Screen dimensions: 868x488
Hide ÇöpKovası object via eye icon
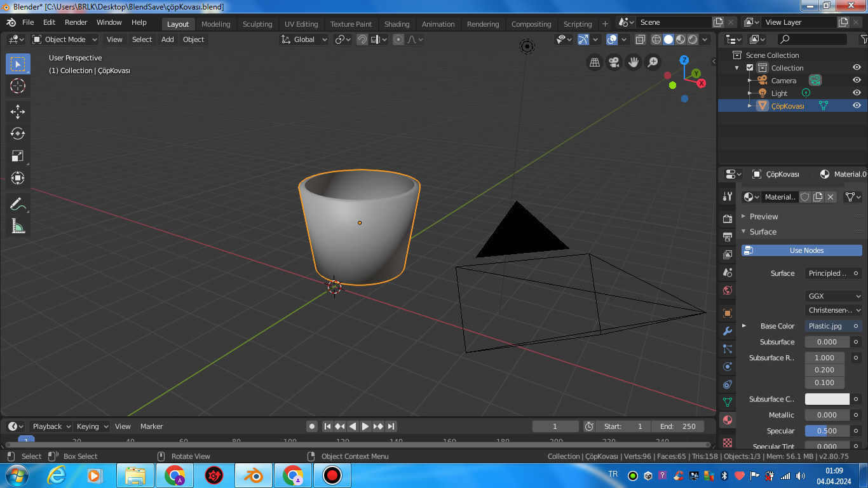[x=857, y=105]
